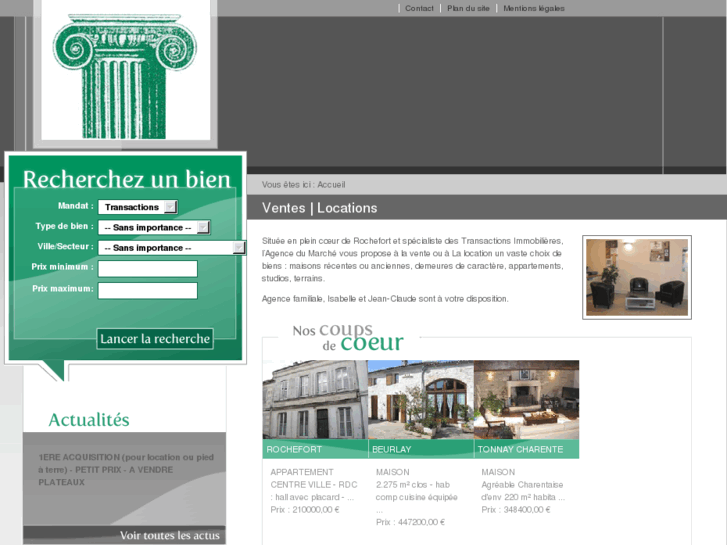The width and height of the screenshot is (727, 545).
Task: Click the BEURLAY listing label
Action: [391, 449]
